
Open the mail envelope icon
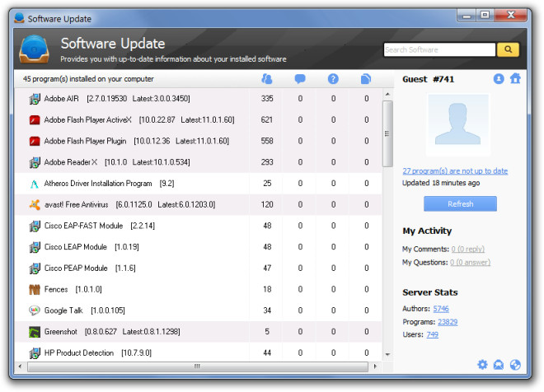coord(499,365)
